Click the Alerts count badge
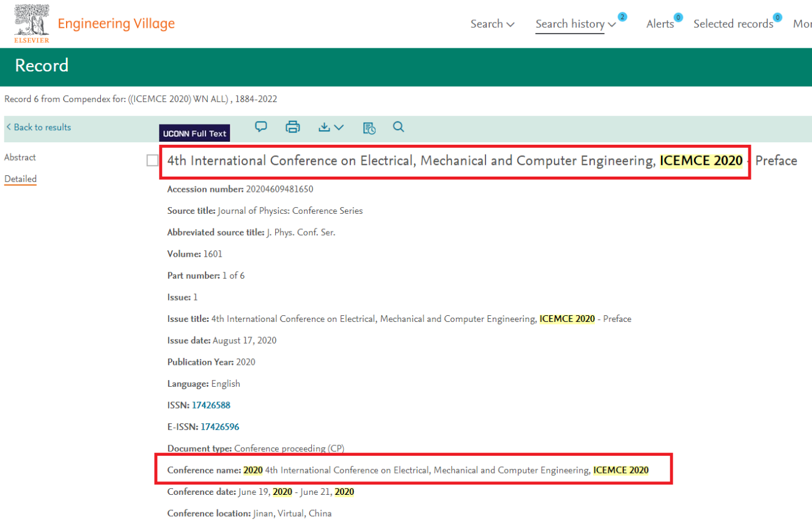 coord(678,17)
